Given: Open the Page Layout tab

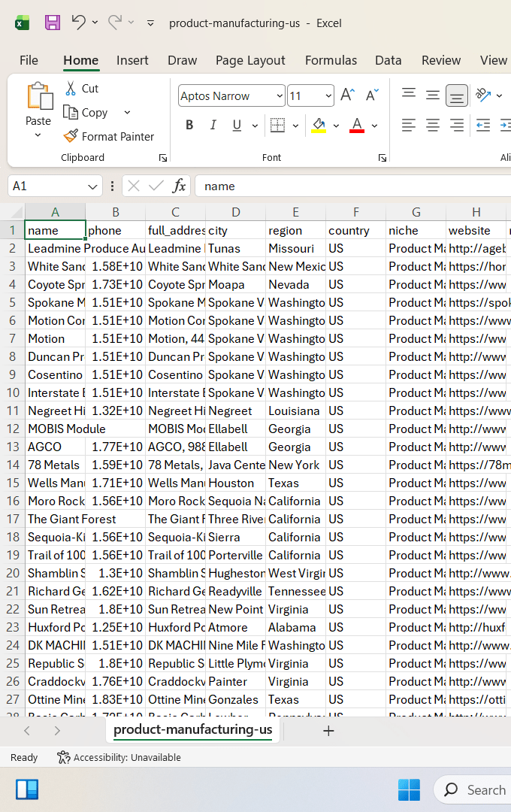Looking at the screenshot, I should [x=250, y=61].
